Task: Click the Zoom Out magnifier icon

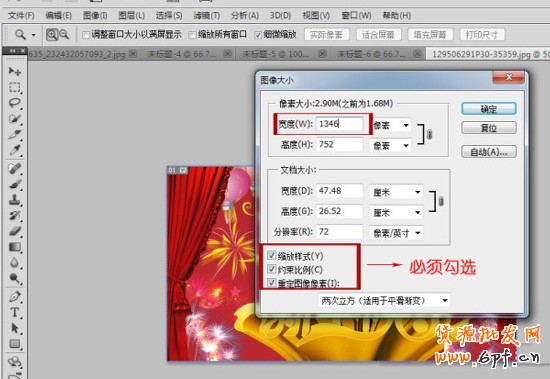Action: click(x=64, y=34)
